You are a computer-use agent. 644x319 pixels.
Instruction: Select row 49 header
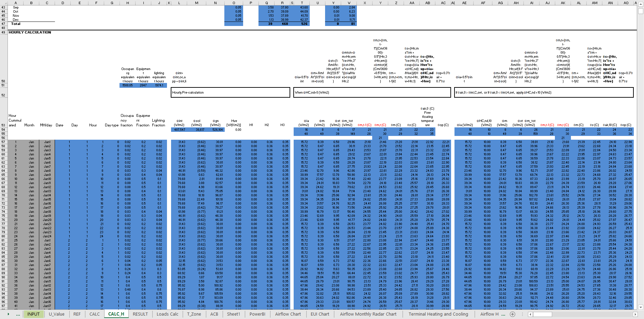[x=3, y=32]
